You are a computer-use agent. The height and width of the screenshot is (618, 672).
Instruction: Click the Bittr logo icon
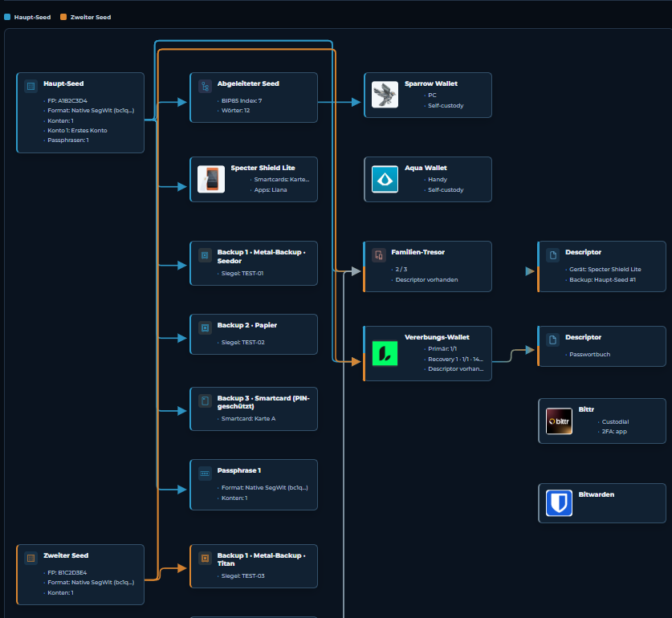559,421
